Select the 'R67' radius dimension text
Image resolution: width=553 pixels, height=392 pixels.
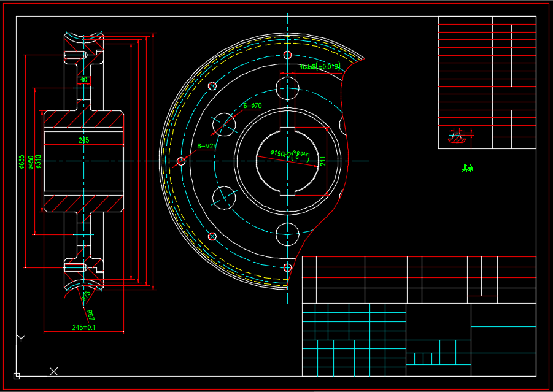90,315
